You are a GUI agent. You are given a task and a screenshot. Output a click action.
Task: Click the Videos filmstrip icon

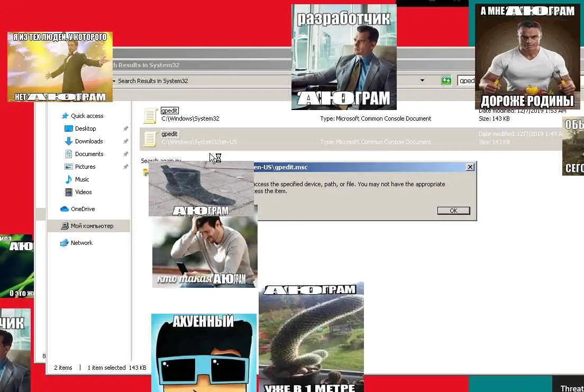(69, 192)
